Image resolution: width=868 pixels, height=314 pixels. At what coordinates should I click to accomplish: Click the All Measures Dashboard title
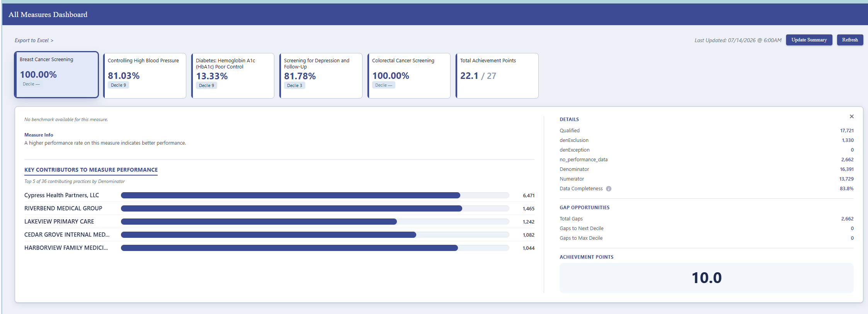pos(48,15)
